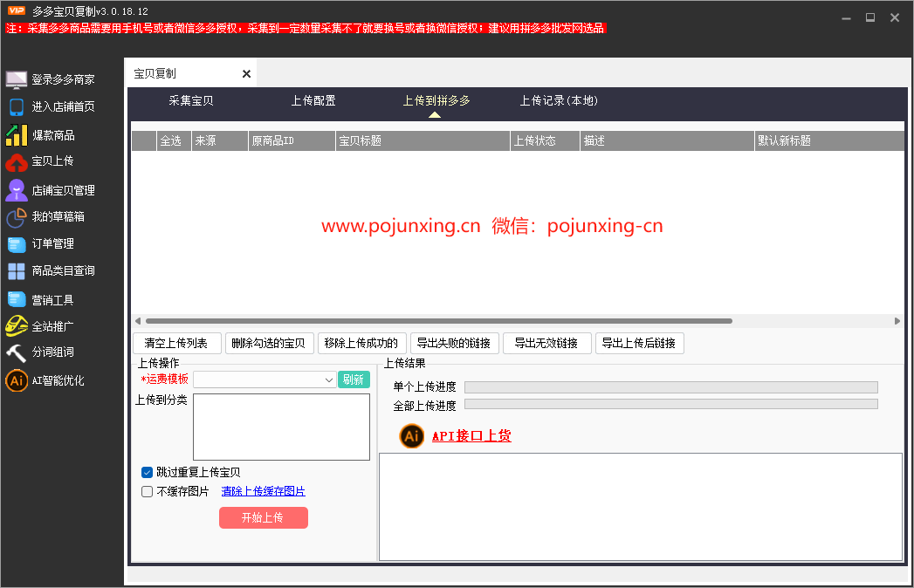Maximize the application window
Viewport: 914px width, 588px height.
click(870, 17)
